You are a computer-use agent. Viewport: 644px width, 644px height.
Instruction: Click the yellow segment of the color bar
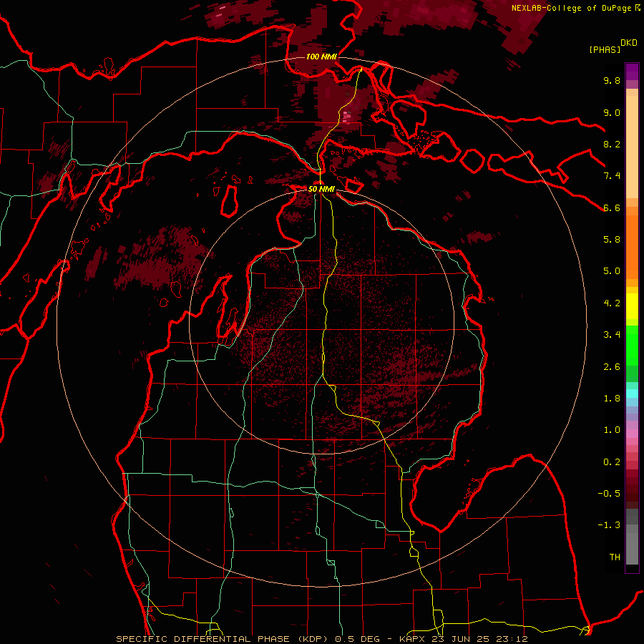pyautogui.click(x=632, y=306)
